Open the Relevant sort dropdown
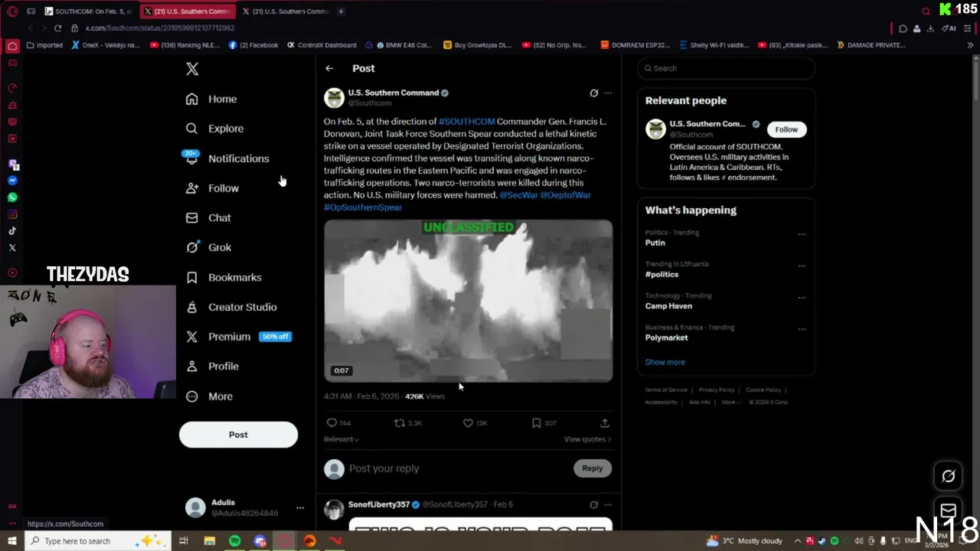This screenshot has width=980, height=551. pyautogui.click(x=341, y=439)
